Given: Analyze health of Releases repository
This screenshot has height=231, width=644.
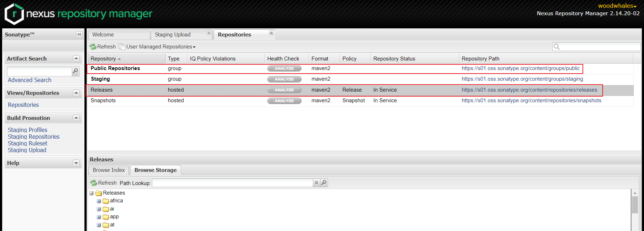Looking at the screenshot, I should coord(284,90).
